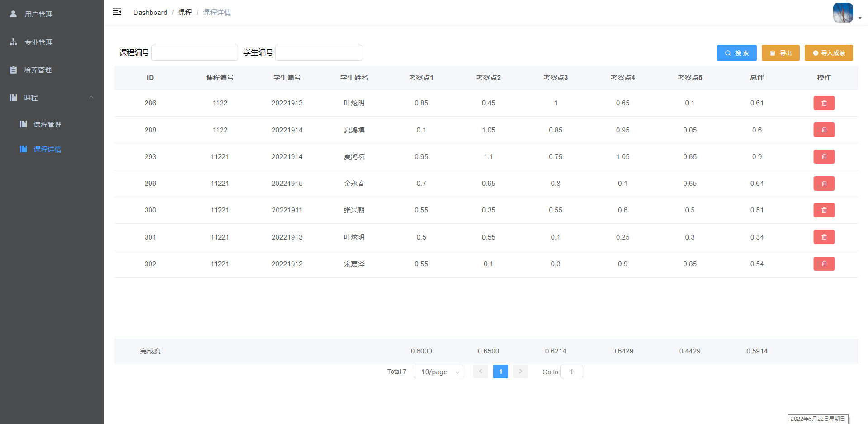
Task: Click the 0.4429 summary value
Action: (x=690, y=351)
